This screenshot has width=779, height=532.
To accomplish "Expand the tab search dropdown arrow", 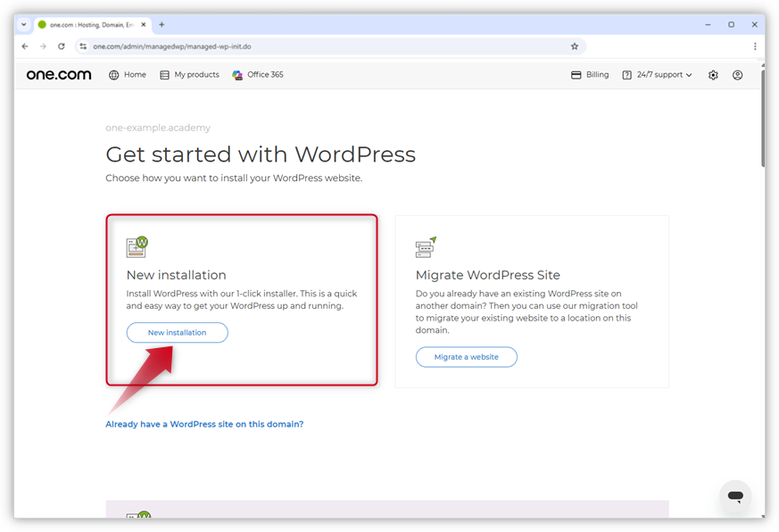I will click(x=24, y=24).
